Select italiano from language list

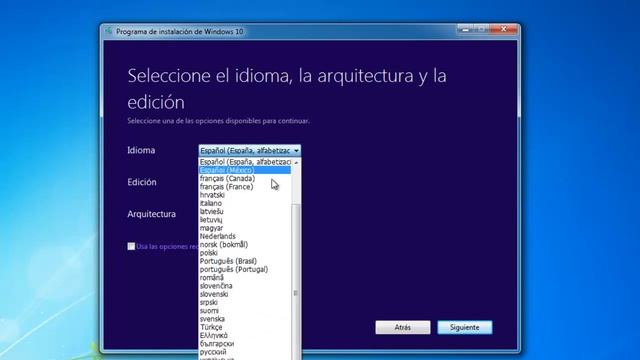[x=245, y=203]
